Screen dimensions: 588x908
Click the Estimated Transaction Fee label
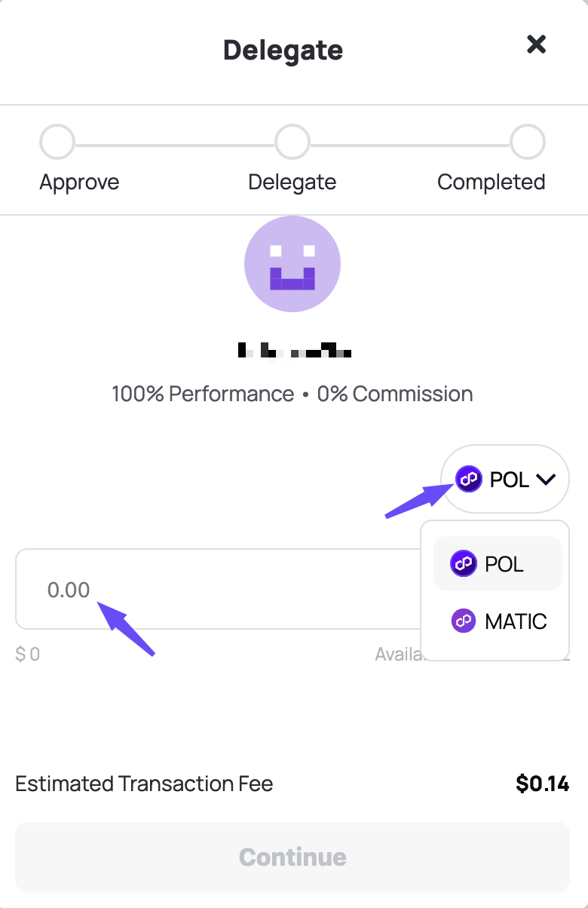[x=144, y=784]
